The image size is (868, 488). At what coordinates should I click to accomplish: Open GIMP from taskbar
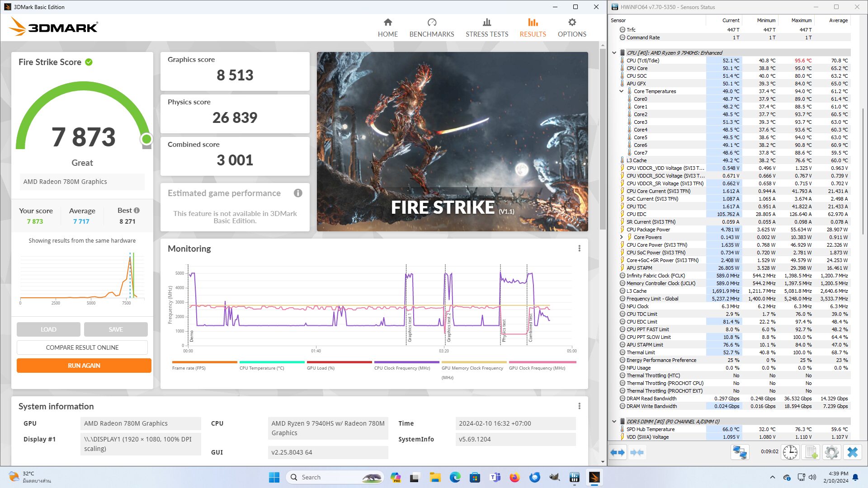[x=554, y=477]
